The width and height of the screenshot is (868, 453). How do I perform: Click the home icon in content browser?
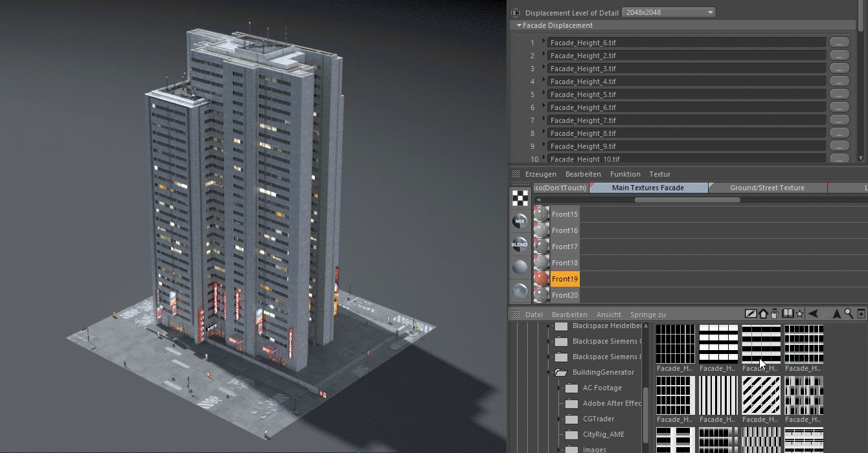pos(763,314)
